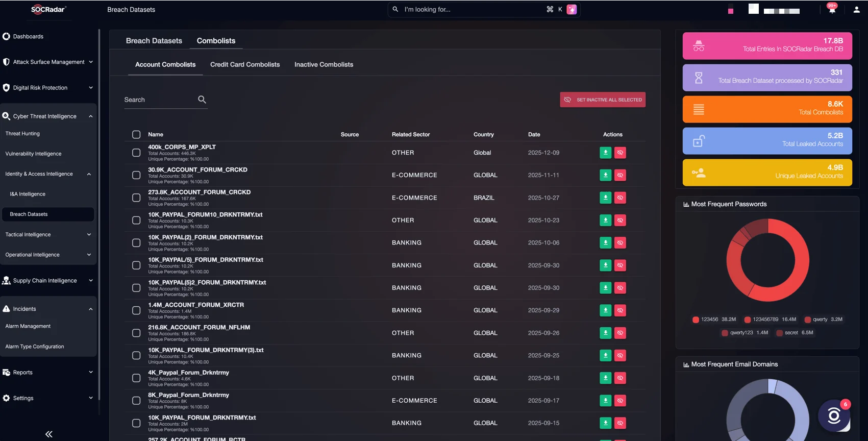Expand the Reports menu
Screen dimensions: 868x441
(x=48, y=372)
